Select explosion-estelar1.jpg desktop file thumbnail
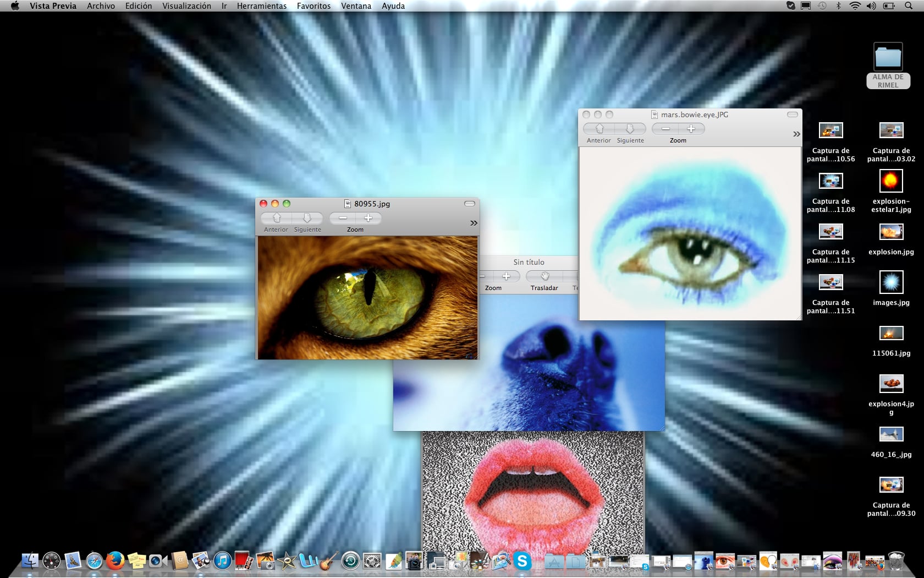The image size is (924, 578). (890, 181)
